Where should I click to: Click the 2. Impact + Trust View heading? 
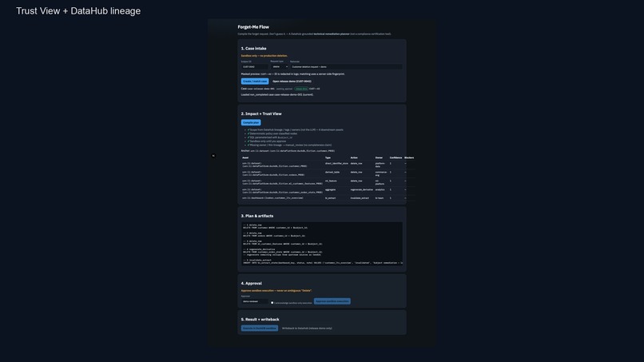(261, 113)
